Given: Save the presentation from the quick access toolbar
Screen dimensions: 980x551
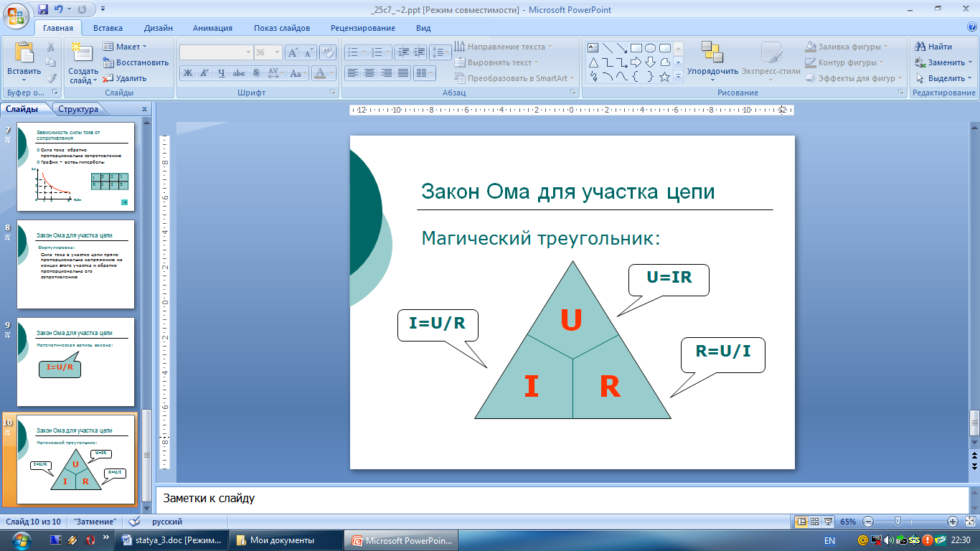Looking at the screenshot, I should (43, 9).
